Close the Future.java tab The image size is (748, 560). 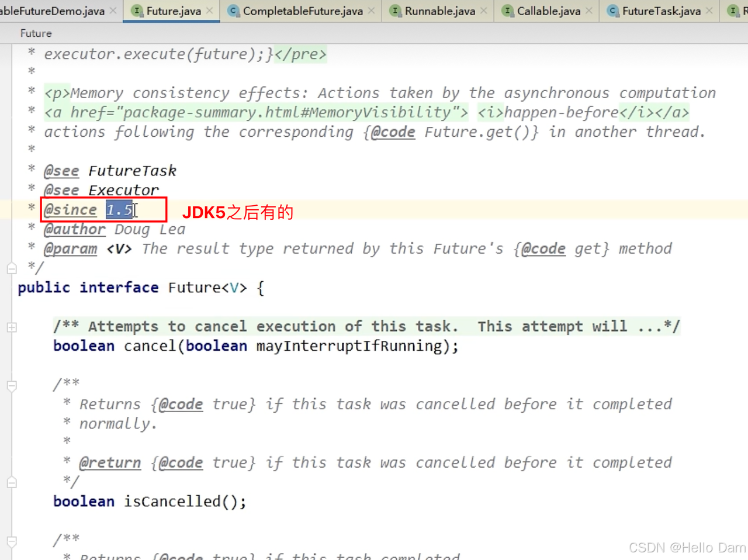coord(210,11)
